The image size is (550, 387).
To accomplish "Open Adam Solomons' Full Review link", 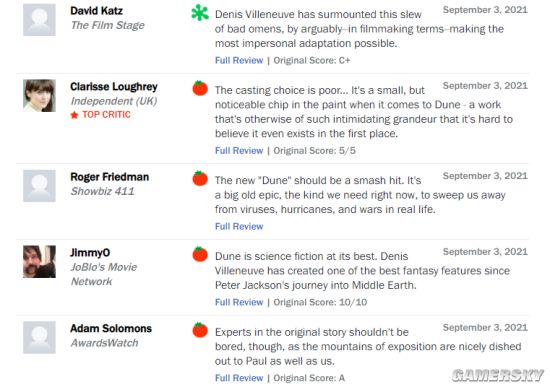I will pos(239,378).
